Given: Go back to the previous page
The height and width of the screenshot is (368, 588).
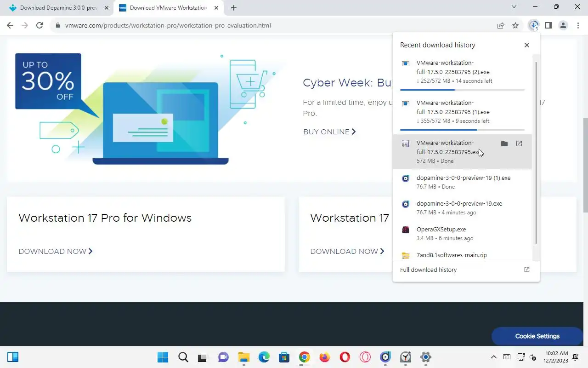Looking at the screenshot, I should (10, 25).
